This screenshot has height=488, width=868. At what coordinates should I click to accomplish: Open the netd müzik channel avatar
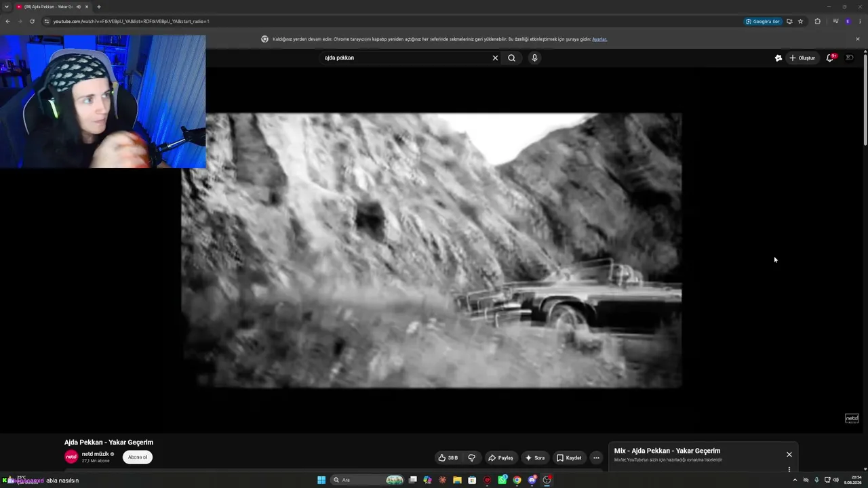71,457
